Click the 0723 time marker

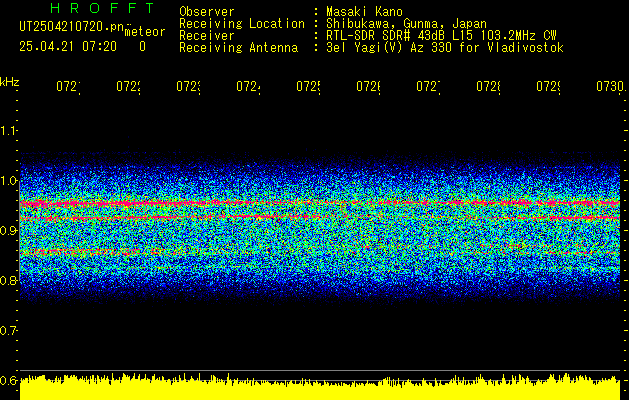coord(188,87)
